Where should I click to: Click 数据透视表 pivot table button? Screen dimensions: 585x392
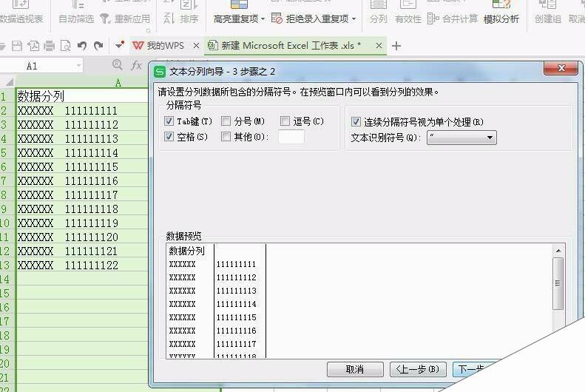click(21, 11)
